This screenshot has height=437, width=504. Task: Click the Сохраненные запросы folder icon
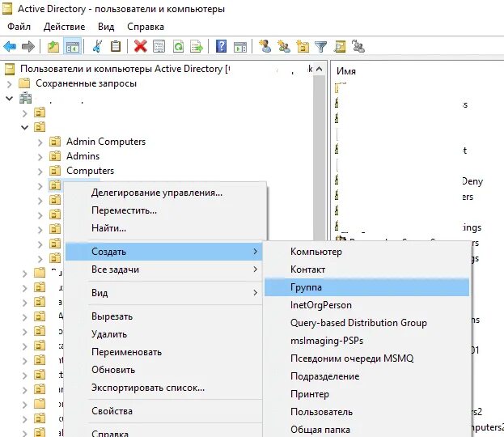coord(24,83)
